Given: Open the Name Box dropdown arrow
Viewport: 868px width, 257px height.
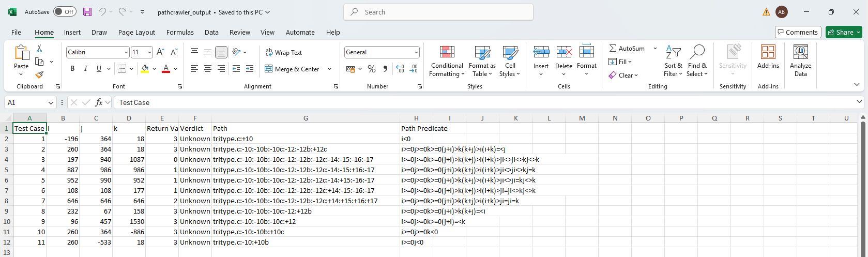Looking at the screenshot, I should point(51,102).
